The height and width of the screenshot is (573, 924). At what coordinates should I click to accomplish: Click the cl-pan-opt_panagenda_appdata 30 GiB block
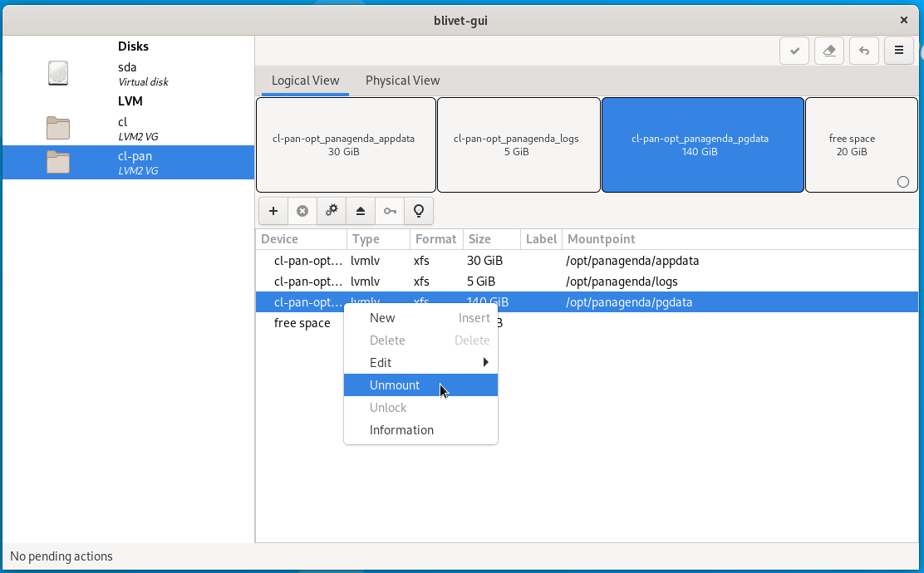coord(346,145)
